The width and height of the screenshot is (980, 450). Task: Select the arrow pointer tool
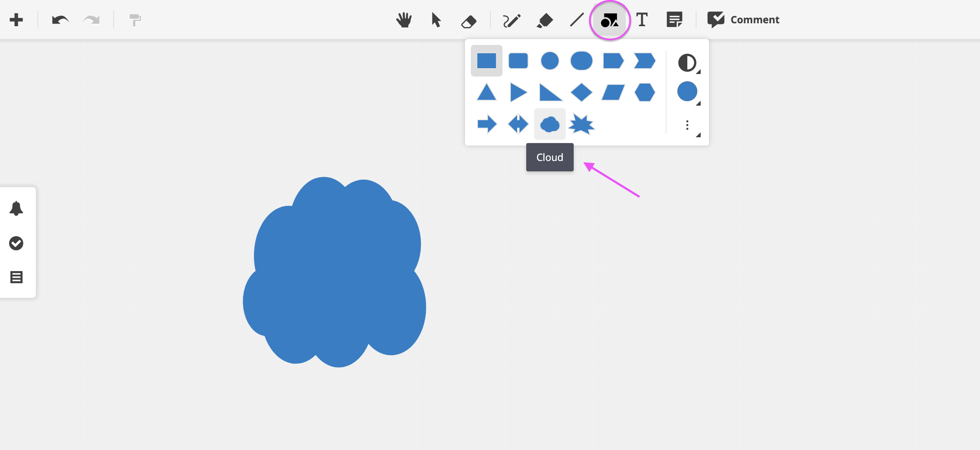(x=436, y=20)
